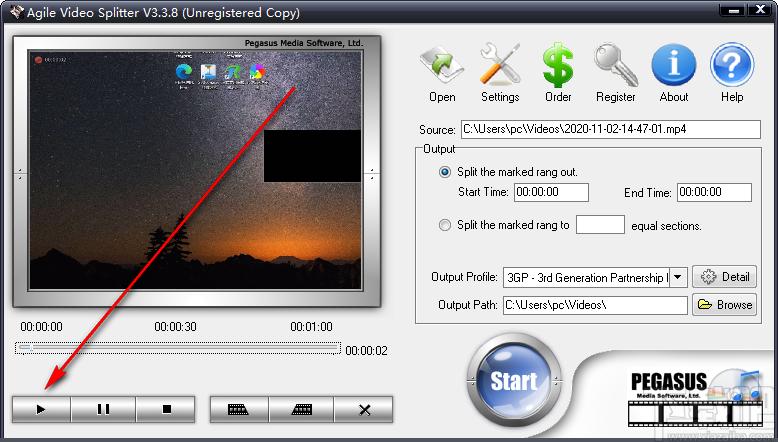Play the video with the play button
Viewport: 778px width, 442px height.
point(41,409)
